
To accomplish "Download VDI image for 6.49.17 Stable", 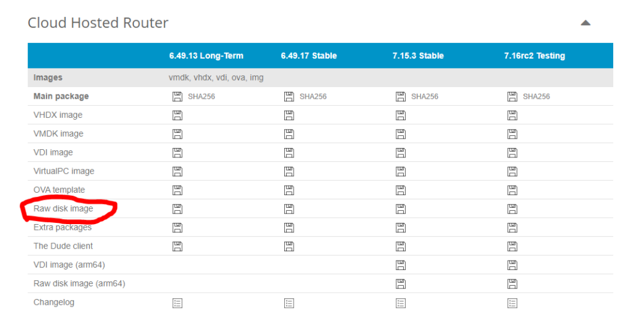I will (x=289, y=153).
